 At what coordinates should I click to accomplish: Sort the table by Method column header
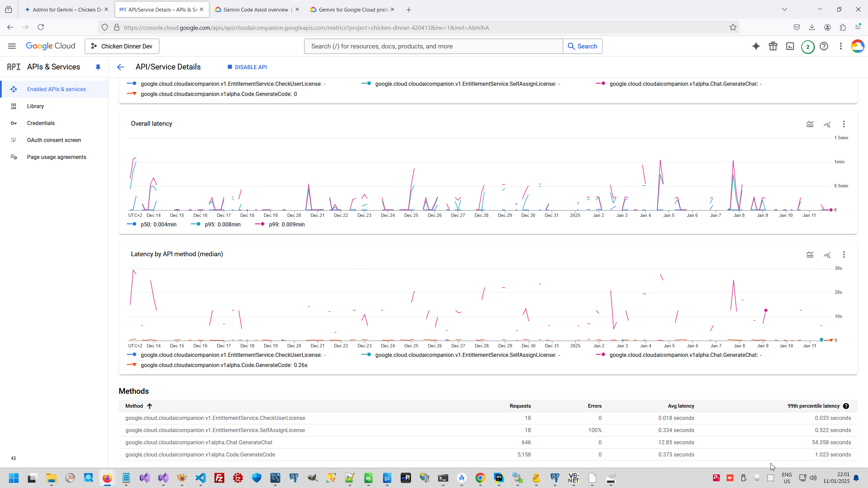coord(134,406)
